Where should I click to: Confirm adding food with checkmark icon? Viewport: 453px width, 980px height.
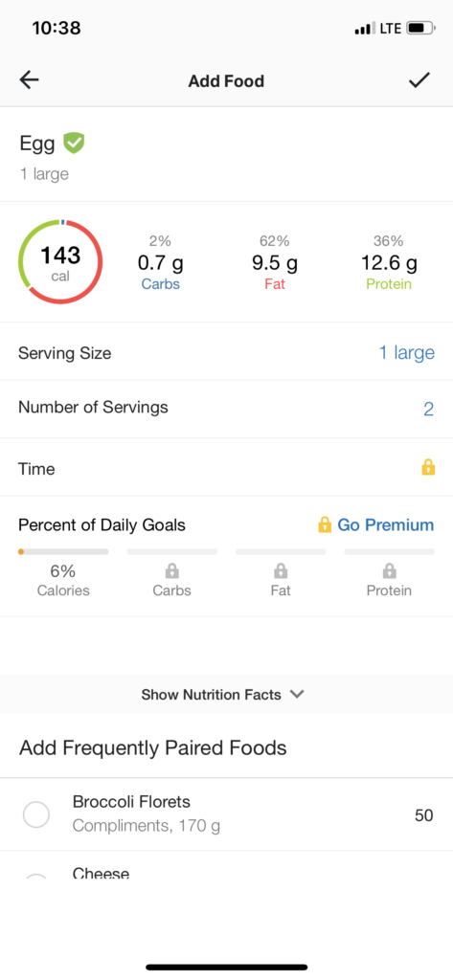[419, 80]
